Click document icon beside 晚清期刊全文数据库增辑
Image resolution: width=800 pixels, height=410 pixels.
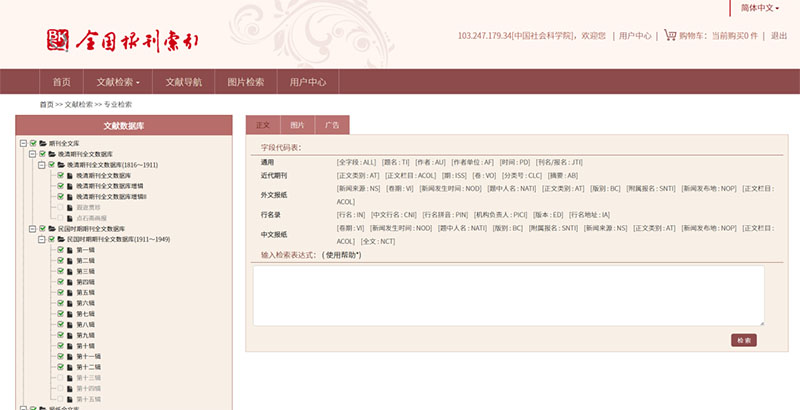(x=70, y=185)
